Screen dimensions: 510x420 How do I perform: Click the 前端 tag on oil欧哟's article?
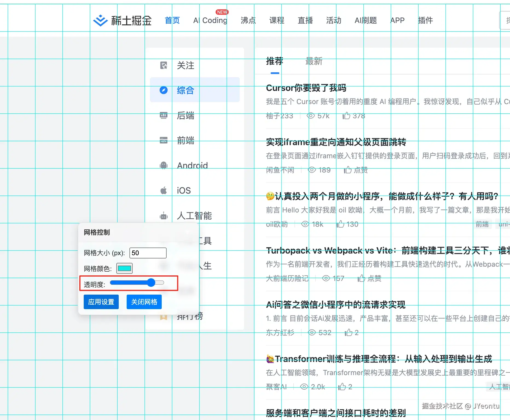(482, 224)
